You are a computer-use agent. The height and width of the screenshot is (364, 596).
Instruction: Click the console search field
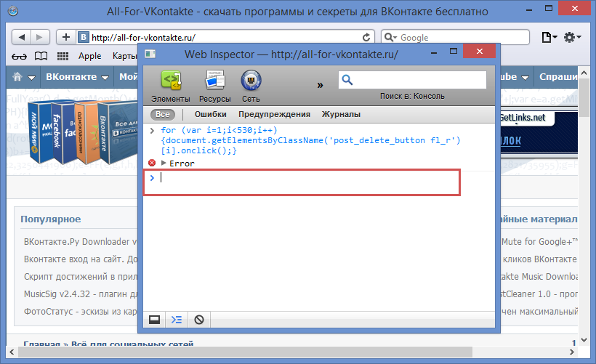[x=412, y=80]
